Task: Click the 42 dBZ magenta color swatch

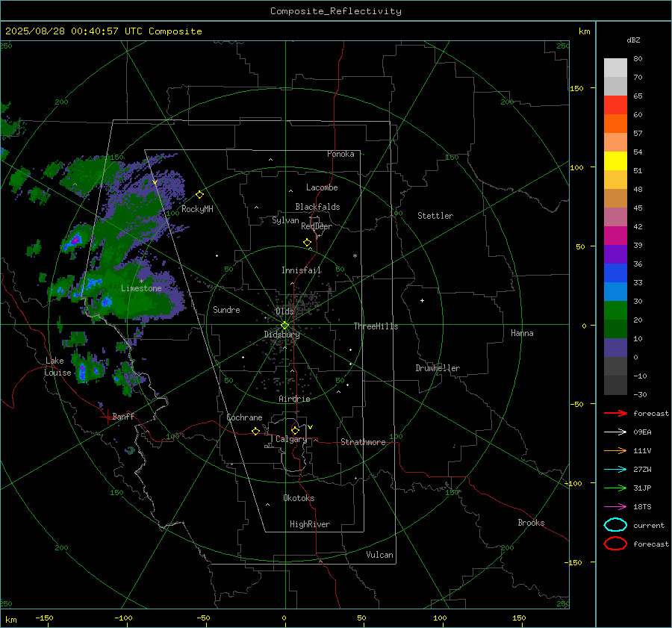Action: pos(615,236)
